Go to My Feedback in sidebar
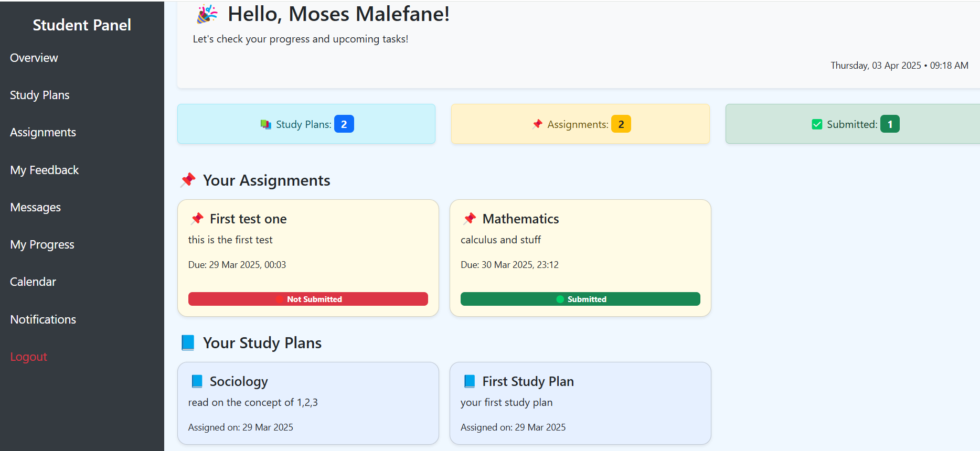The height and width of the screenshot is (451, 980). 45,170
